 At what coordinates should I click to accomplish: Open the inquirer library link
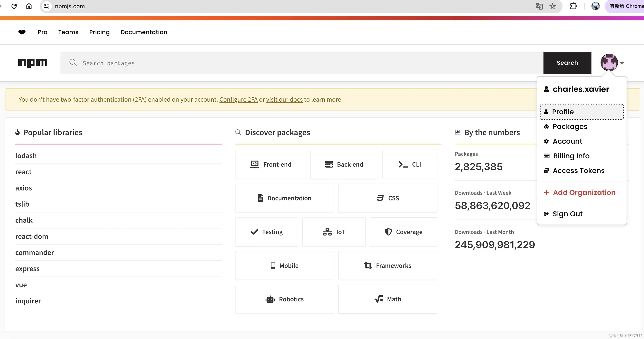coord(28,301)
